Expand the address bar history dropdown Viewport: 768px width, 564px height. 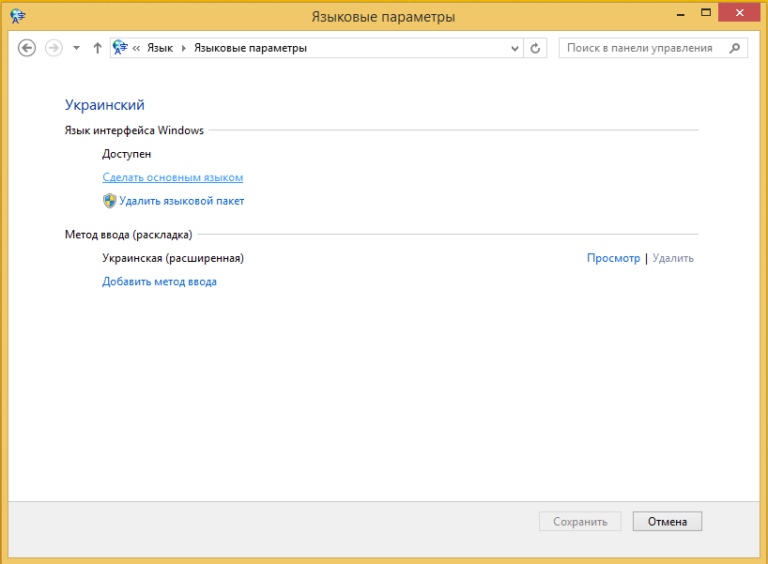(x=515, y=48)
